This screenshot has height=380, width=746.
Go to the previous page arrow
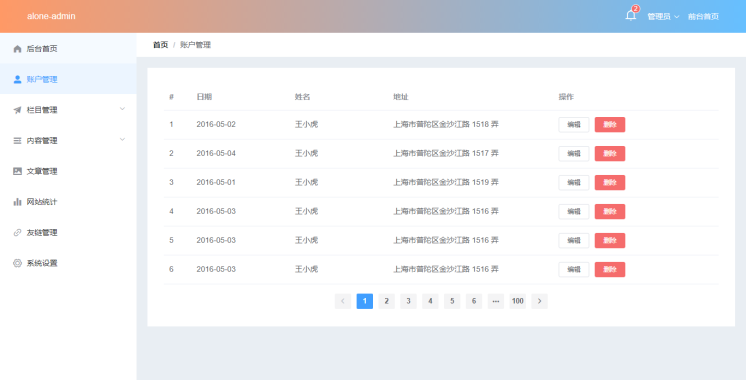point(343,301)
